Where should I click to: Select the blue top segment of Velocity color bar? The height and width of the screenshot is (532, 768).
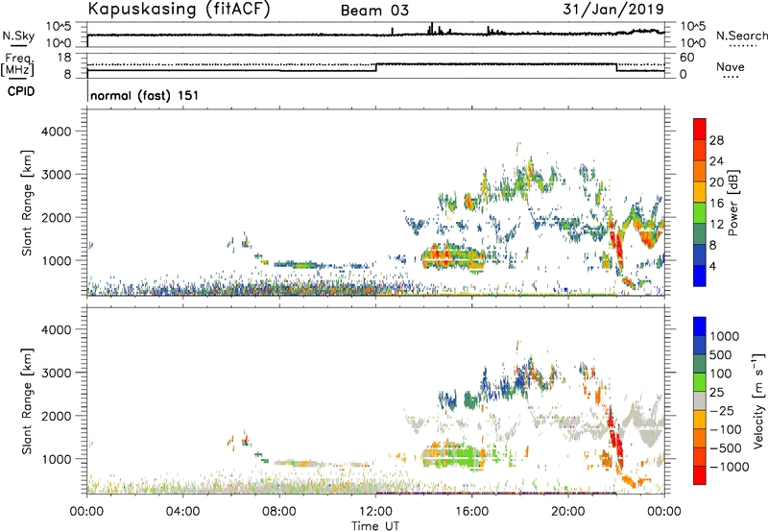coord(700,326)
